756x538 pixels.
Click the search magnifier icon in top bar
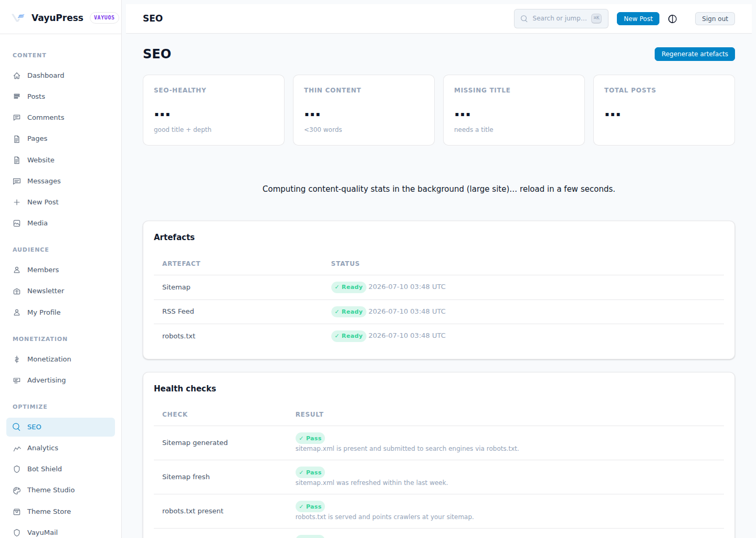point(524,18)
